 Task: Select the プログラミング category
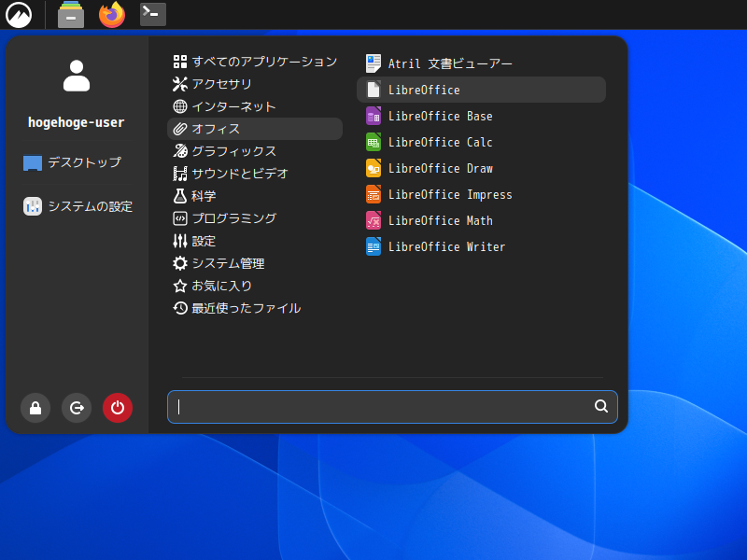(255, 218)
